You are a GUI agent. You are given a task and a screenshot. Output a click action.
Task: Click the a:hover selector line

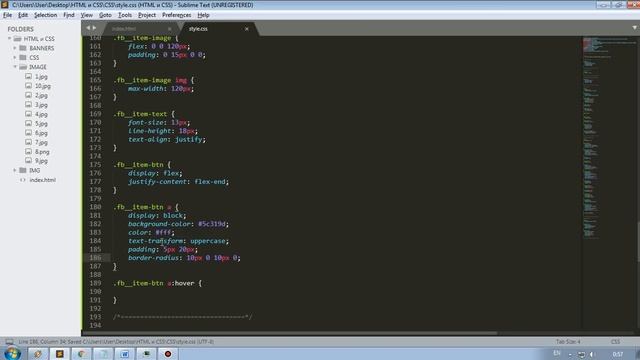point(158,283)
